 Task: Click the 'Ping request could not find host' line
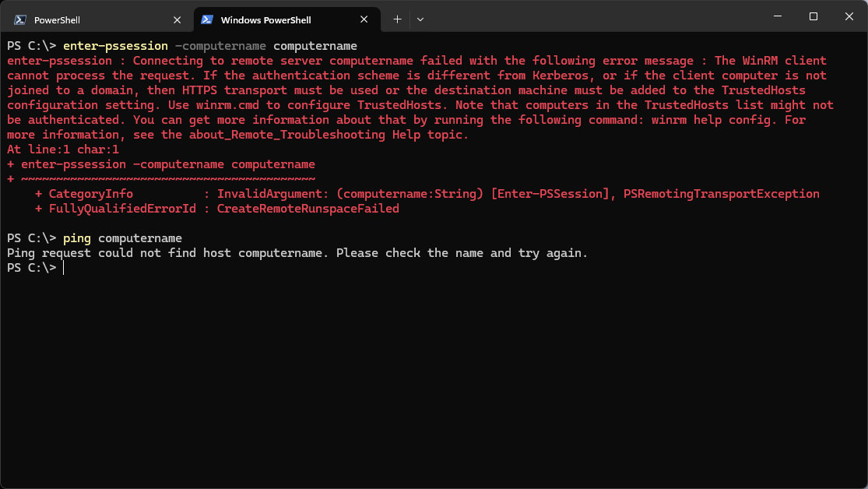coord(297,253)
